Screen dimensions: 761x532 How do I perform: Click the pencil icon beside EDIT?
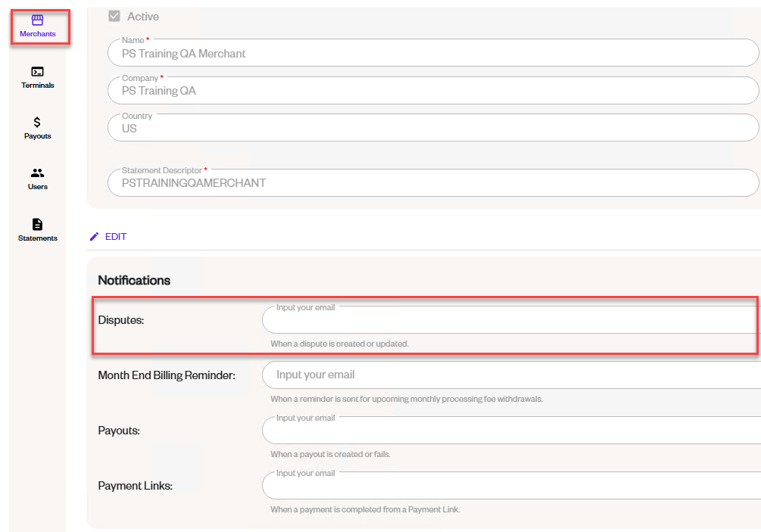tap(94, 237)
